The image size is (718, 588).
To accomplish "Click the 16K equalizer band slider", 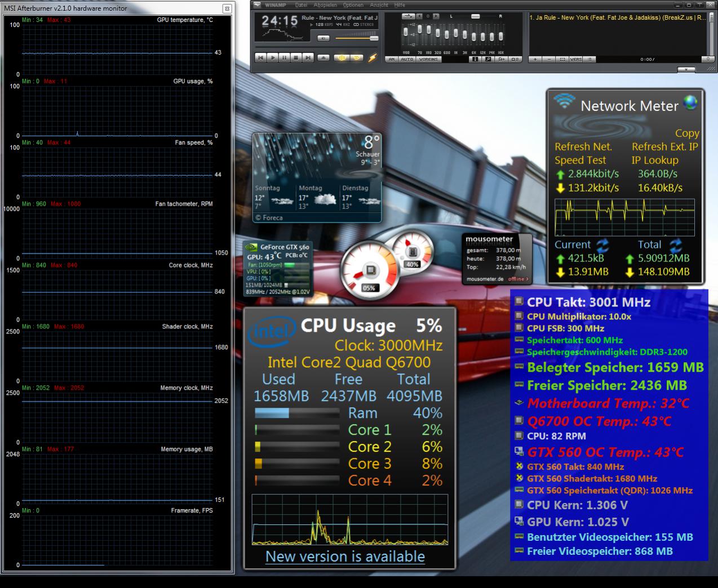I will [x=500, y=37].
